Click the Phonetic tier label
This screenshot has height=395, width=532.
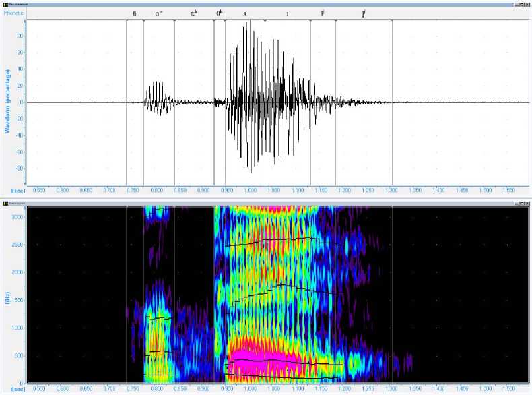[x=13, y=12]
